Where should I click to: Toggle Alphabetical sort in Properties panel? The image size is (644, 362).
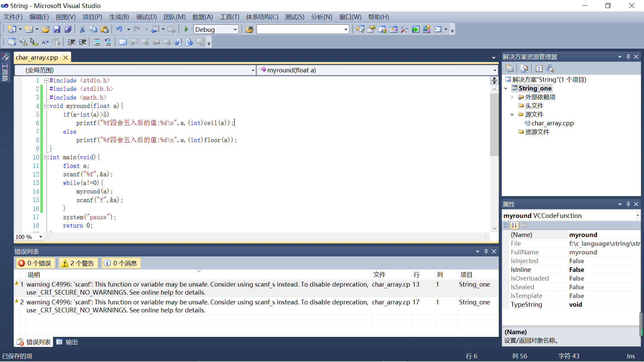pyautogui.click(x=515, y=225)
